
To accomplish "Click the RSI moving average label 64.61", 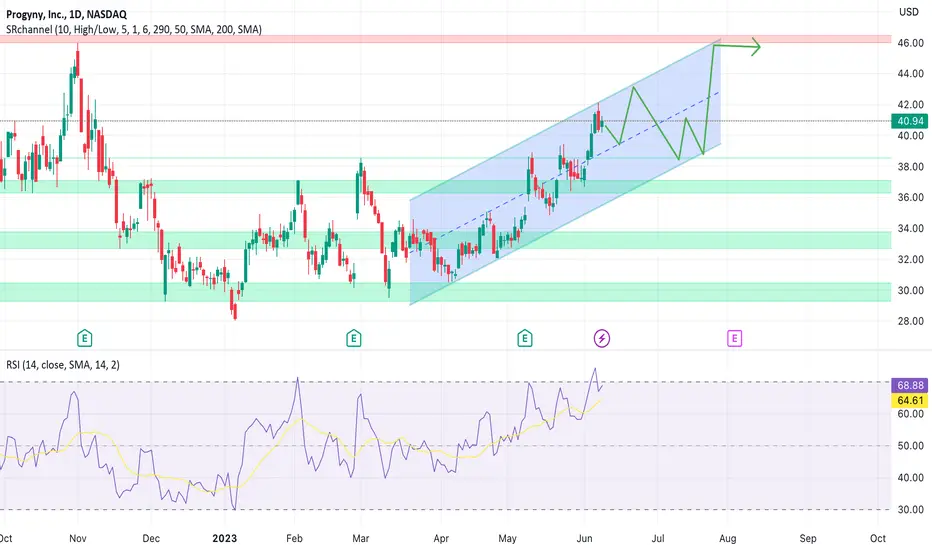I will pos(910,400).
